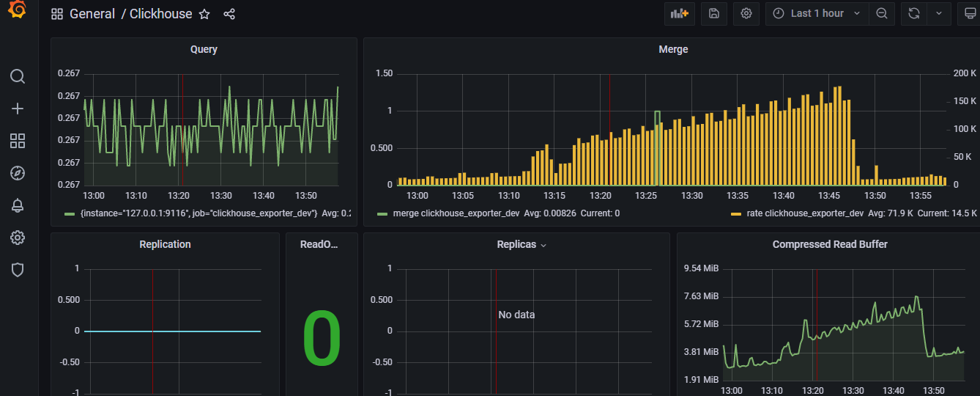Toggle the instance 127.0.0.1:9116 legend series
The width and height of the screenshot is (980, 396).
tap(198, 213)
